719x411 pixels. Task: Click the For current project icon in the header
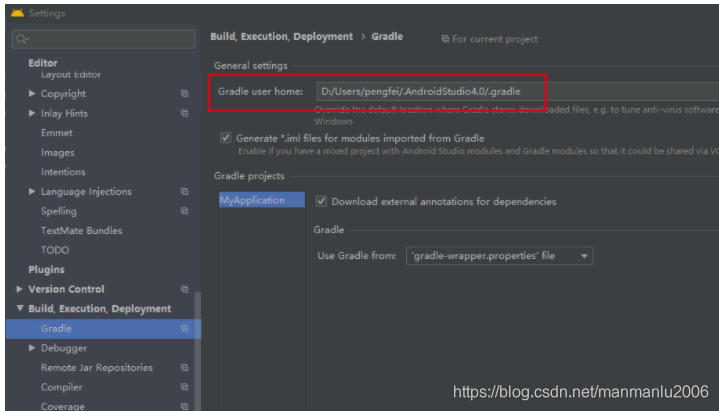coord(445,39)
